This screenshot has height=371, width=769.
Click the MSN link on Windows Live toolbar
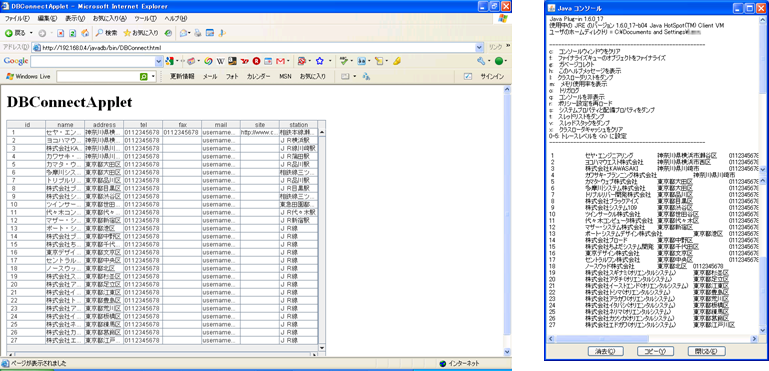[x=285, y=77]
